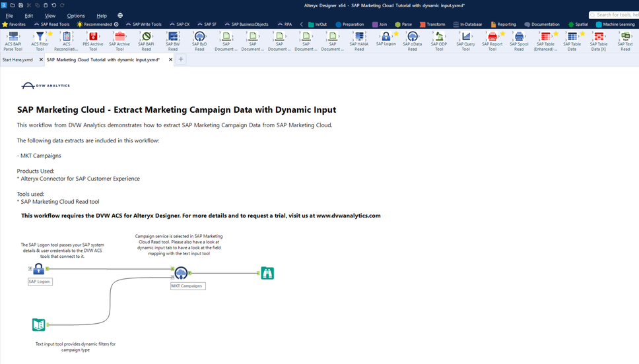639x364 pixels.
Task: Click the cut scissors icon in title bar
Action: (29, 5)
